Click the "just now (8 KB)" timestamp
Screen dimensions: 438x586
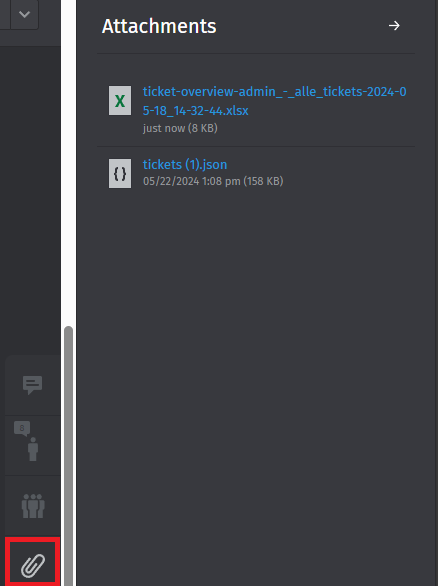click(x=180, y=128)
